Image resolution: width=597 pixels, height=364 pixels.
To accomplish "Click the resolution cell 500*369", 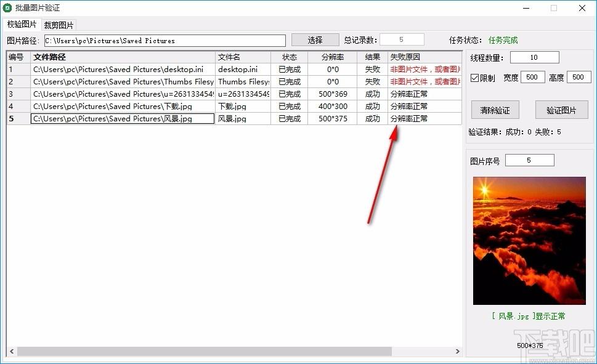I will point(333,94).
